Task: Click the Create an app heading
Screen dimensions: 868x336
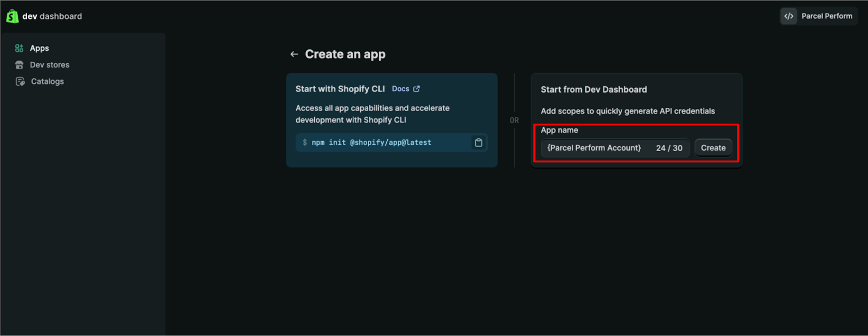Action: coord(345,54)
